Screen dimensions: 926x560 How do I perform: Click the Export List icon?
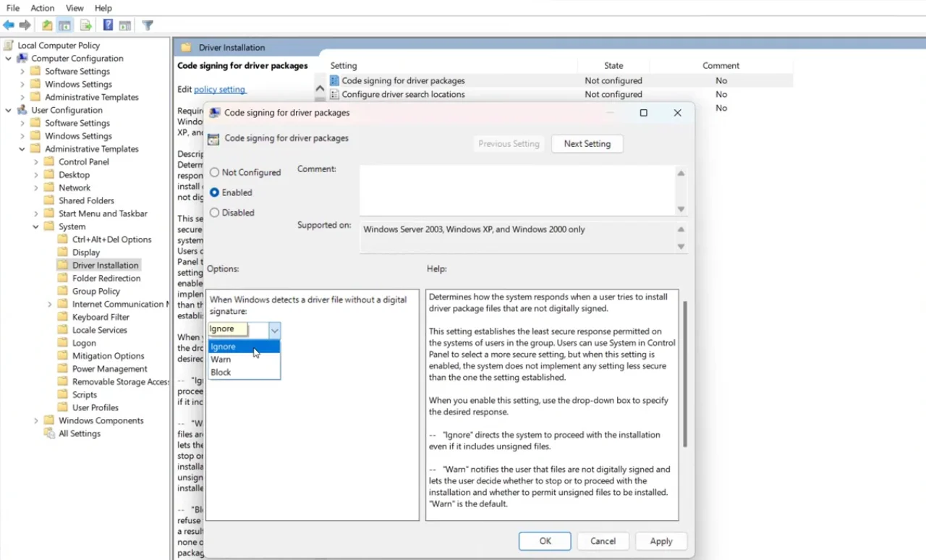click(x=85, y=25)
